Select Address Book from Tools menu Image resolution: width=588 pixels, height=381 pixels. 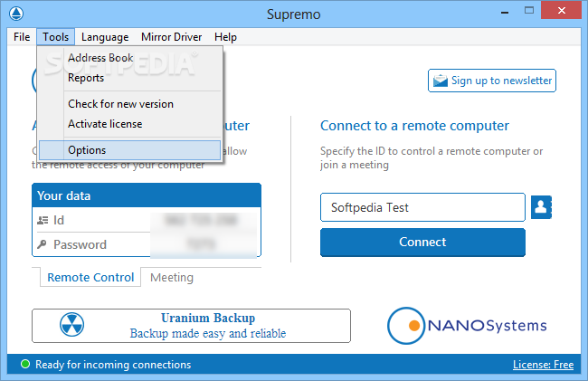129,58
